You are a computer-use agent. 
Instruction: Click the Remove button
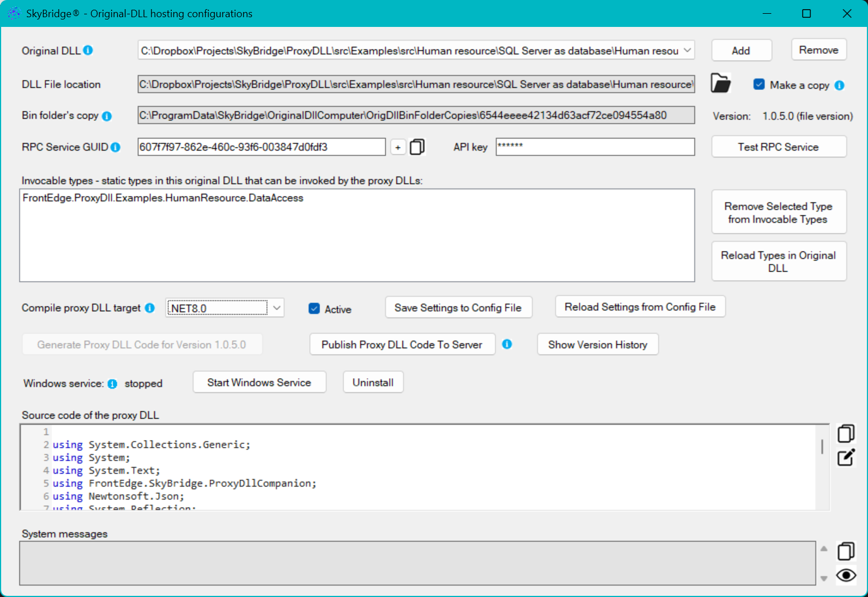point(819,50)
